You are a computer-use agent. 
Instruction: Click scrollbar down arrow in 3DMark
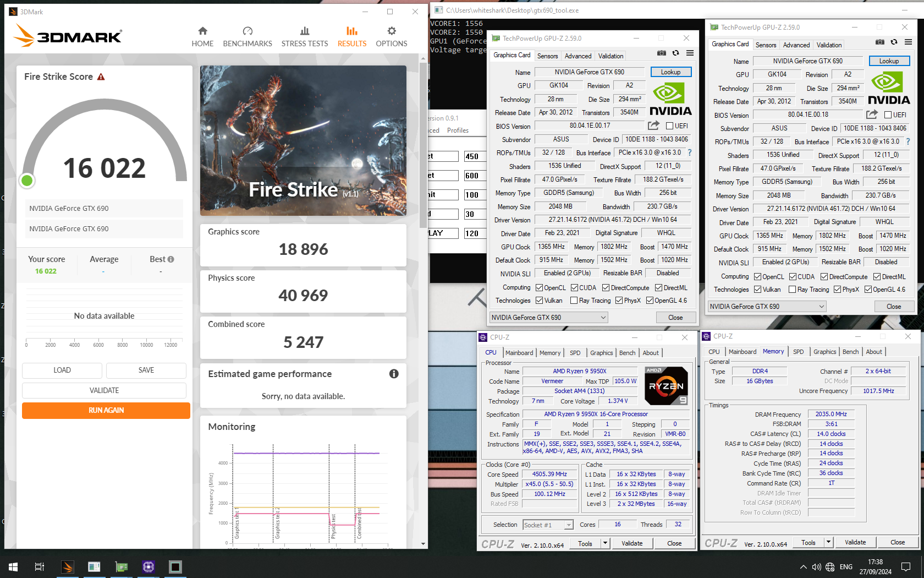[423, 544]
